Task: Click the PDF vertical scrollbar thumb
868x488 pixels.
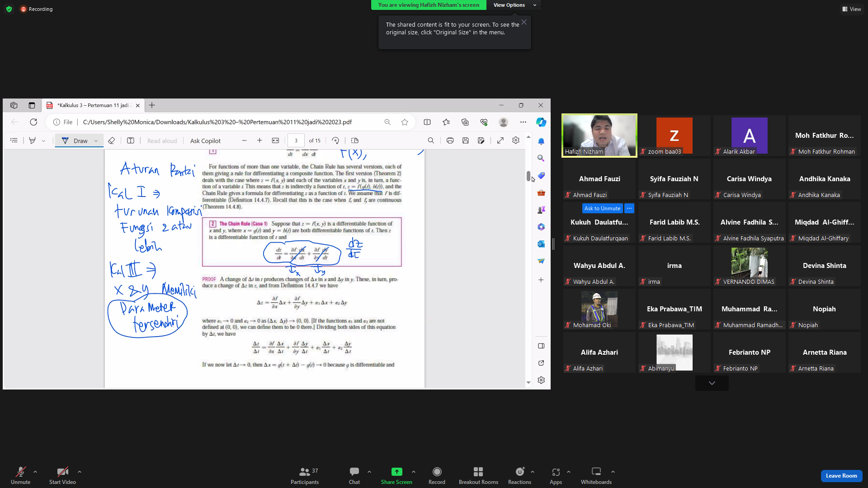Action: click(528, 176)
